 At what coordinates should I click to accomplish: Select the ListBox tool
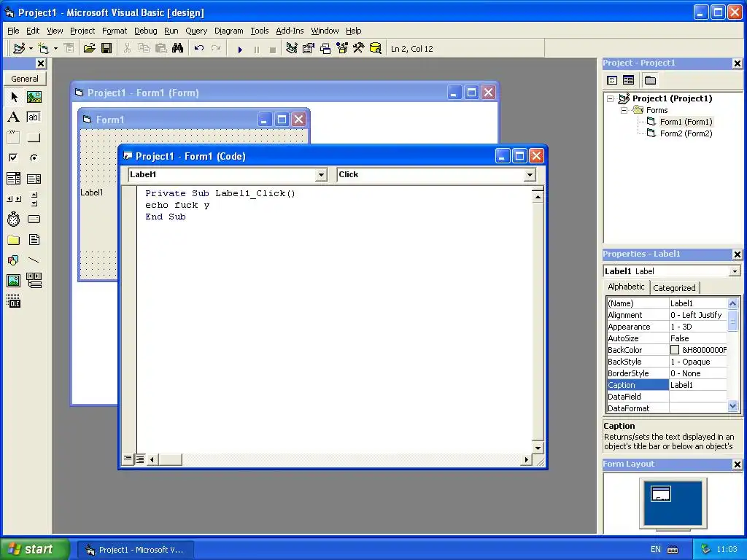(x=34, y=179)
